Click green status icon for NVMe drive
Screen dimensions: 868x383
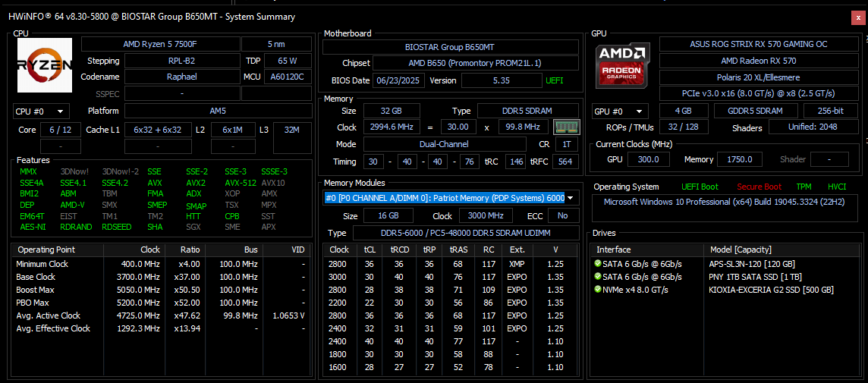click(x=597, y=290)
